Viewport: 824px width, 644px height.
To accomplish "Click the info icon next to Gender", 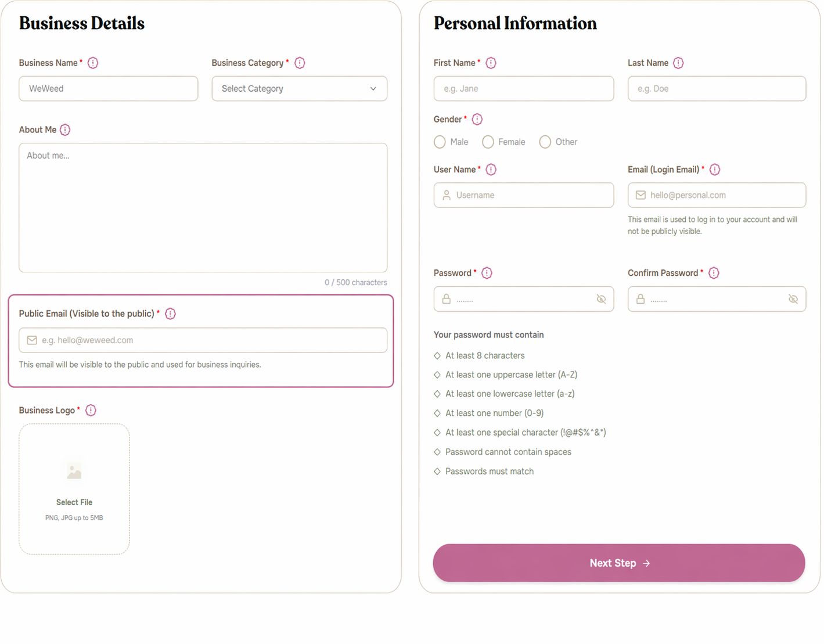I will coord(477,119).
